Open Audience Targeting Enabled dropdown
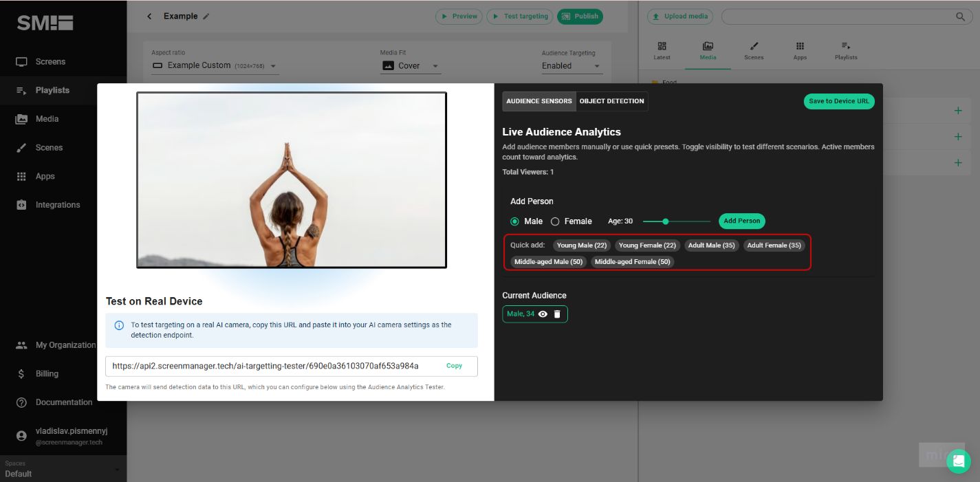 [x=571, y=66]
